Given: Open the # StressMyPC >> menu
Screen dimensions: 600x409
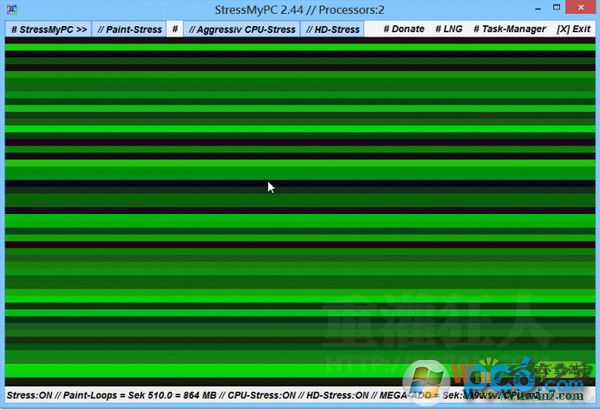Looking at the screenshot, I should (x=49, y=29).
